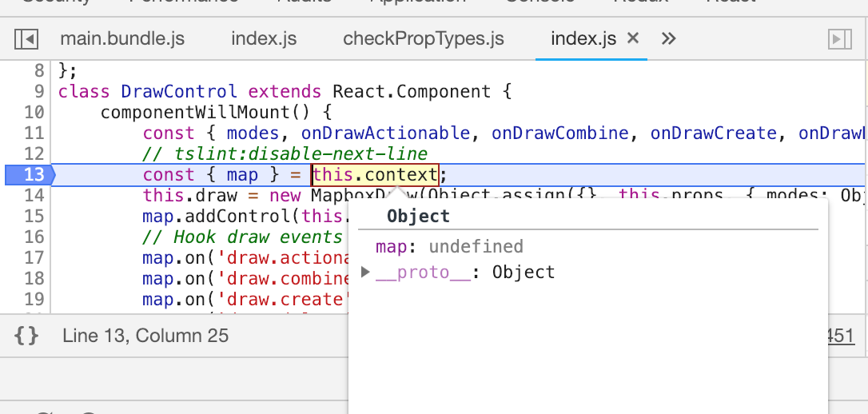Open the first index.js tab
This screenshot has height=414, width=868.
[264, 38]
